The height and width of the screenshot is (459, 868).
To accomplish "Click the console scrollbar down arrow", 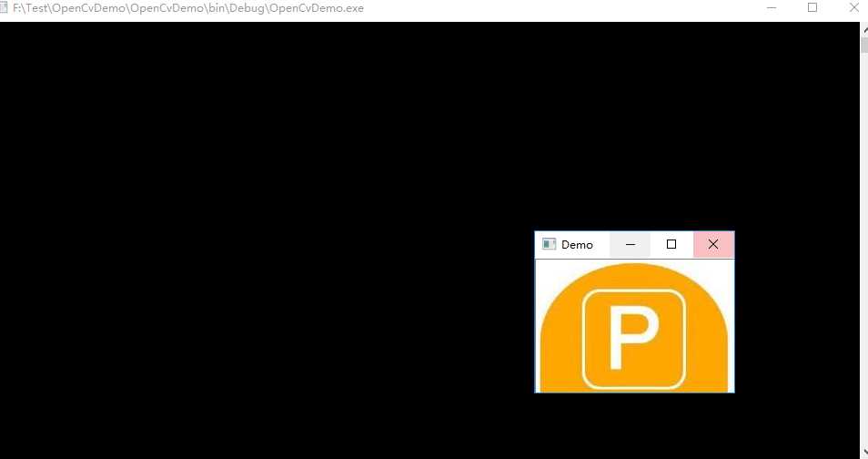I will (864, 451).
